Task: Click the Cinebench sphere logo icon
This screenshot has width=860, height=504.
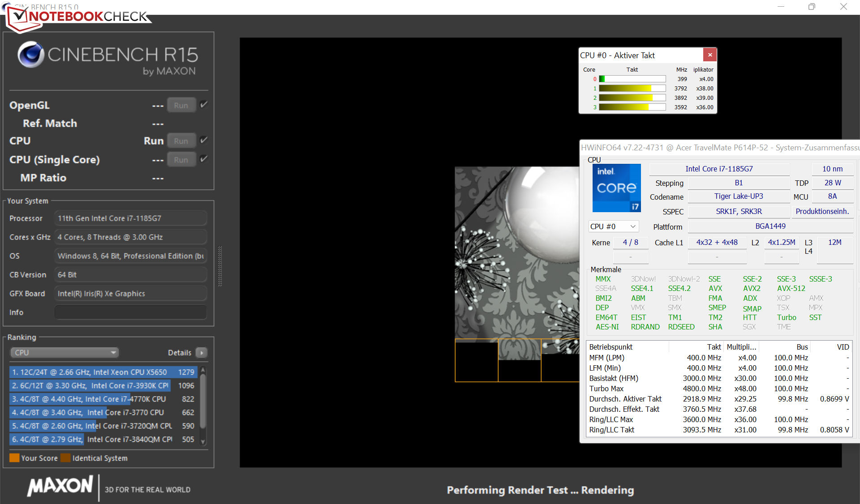Action: [30, 55]
